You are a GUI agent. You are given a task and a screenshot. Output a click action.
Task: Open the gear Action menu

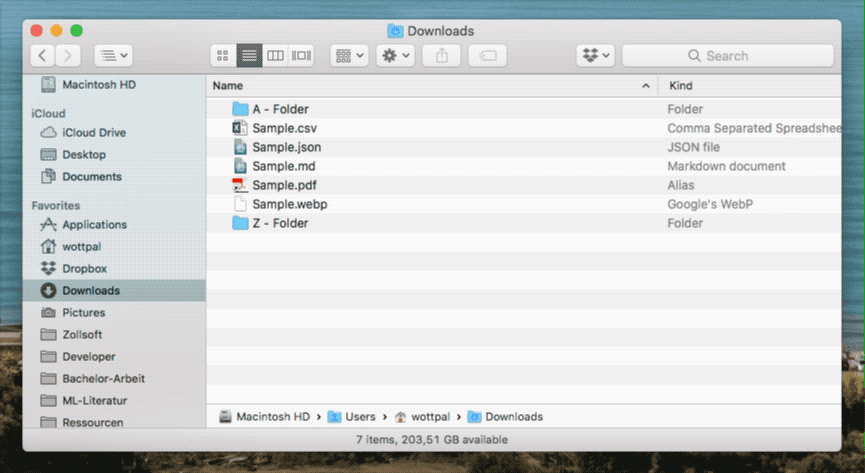396,56
